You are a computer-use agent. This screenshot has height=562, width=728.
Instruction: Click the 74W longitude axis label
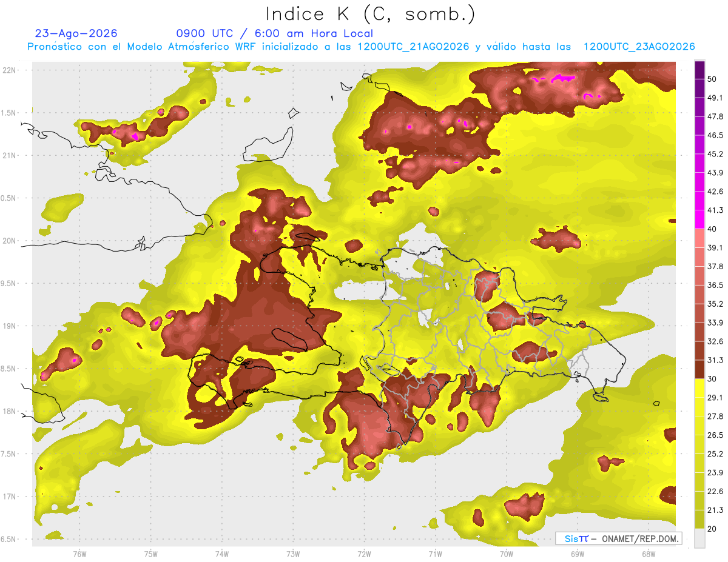pos(222,554)
